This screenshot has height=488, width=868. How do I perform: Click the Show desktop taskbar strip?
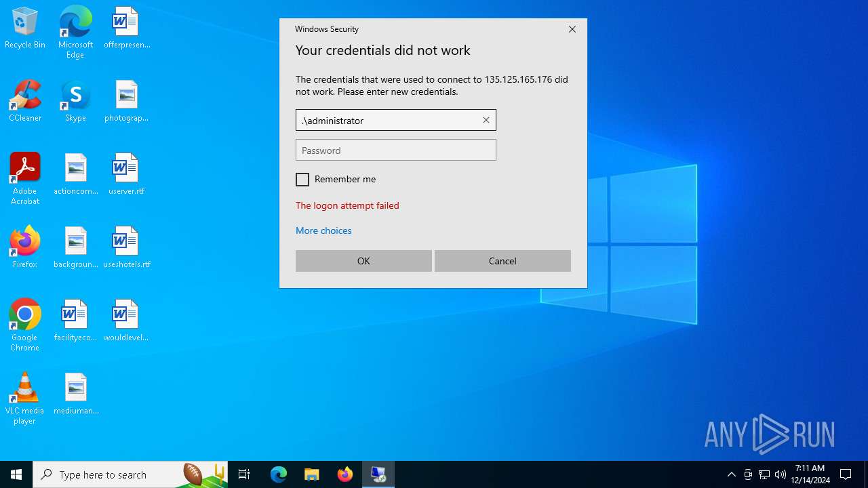click(866, 474)
